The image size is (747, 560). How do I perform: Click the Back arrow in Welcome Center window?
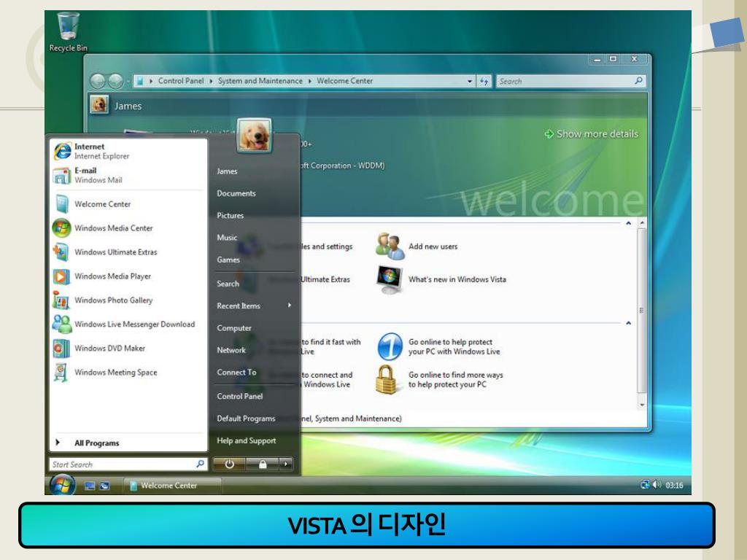[x=98, y=82]
